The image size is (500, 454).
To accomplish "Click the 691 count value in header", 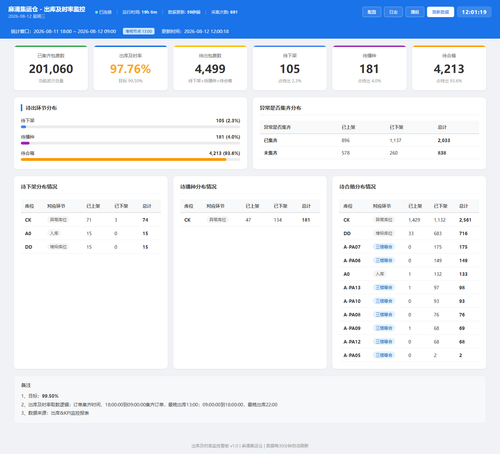I will pos(234,12).
